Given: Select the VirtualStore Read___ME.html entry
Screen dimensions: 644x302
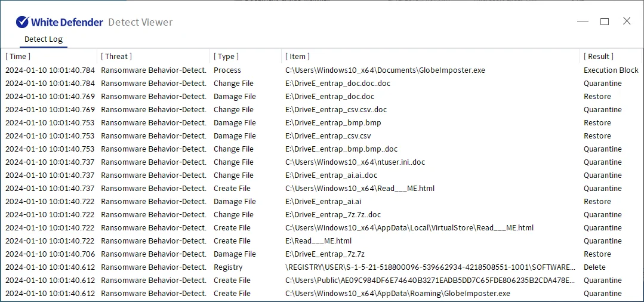Looking at the screenshot, I should pos(409,228).
